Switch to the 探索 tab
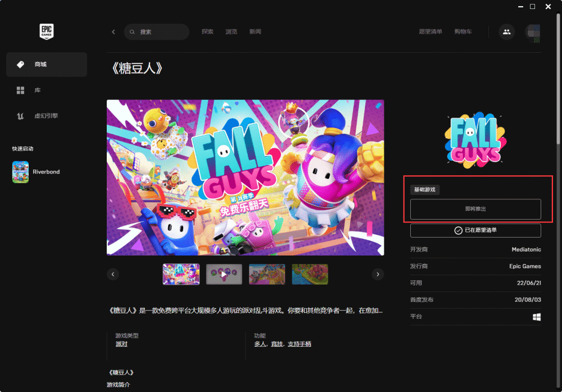The image size is (562, 392). pyautogui.click(x=207, y=31)
